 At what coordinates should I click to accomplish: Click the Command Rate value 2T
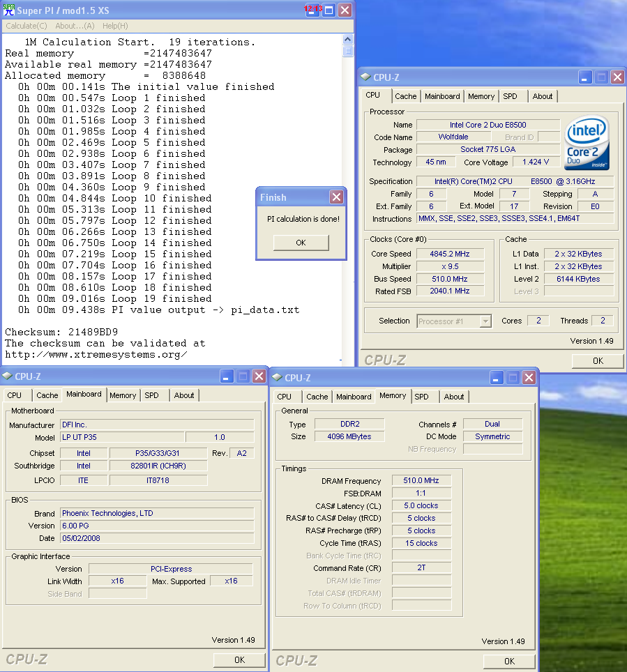click(421, 568)
